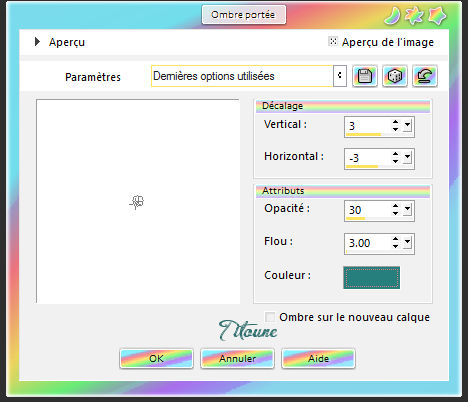This screenshot has height=402, width=468.
Task: Open the Horizontal slider popup arrow
Action: 407,158
